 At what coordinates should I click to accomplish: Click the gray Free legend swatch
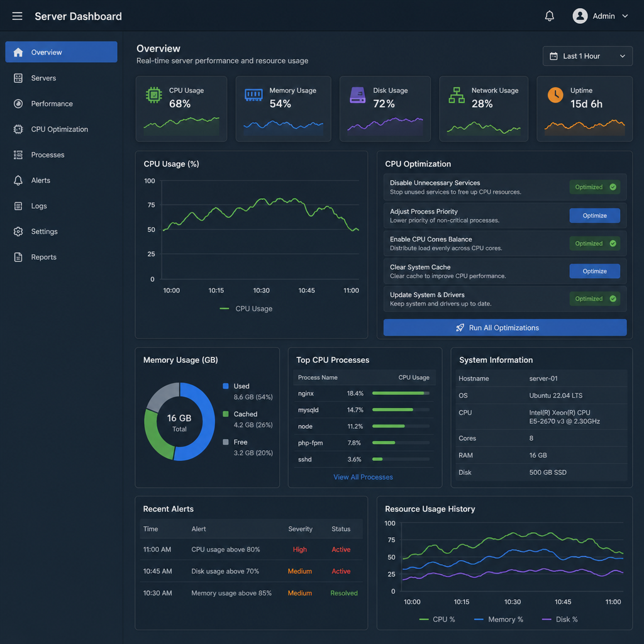[x=226, y=442]
